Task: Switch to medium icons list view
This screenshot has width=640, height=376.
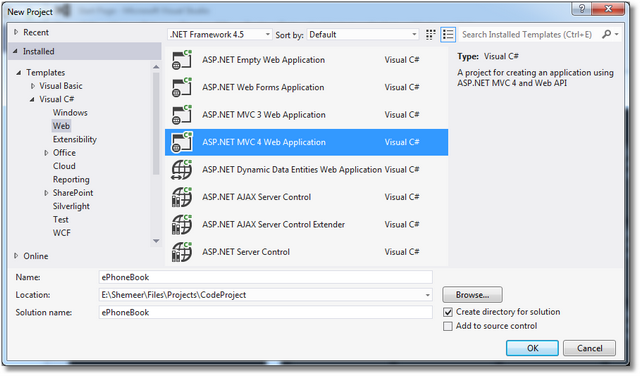Action: [x=448, y=35]
